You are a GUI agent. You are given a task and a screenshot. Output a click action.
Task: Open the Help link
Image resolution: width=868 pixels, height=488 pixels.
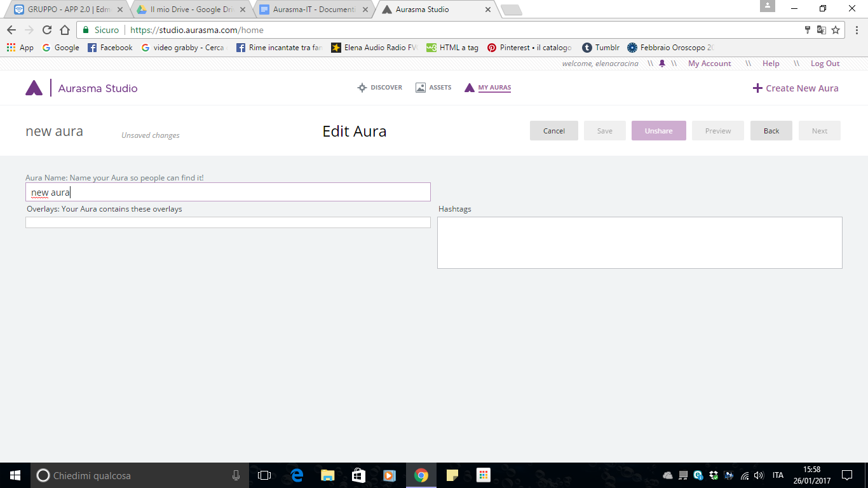pyautogui.click(x=771, y=64)
